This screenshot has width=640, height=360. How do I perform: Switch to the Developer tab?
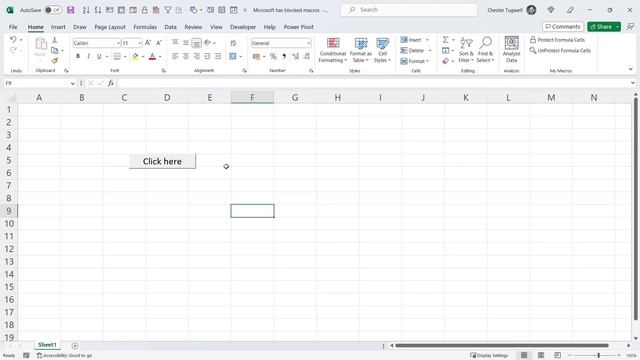click(243, 27)
